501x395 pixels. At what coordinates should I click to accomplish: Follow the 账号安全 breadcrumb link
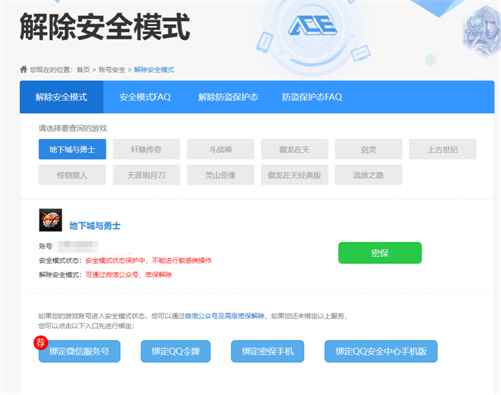coord(112,70)
